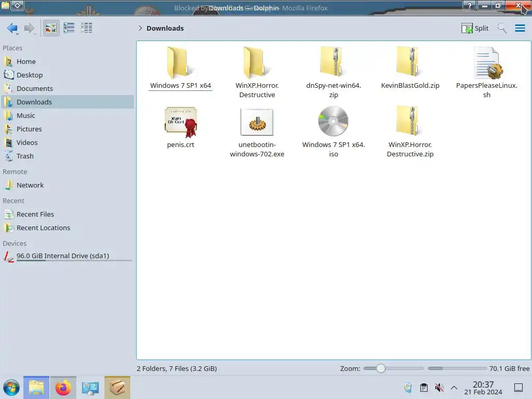The width and height of the screenshot is (532, 399).
Task: Open the Start menu orb
Action: [11, 388]
